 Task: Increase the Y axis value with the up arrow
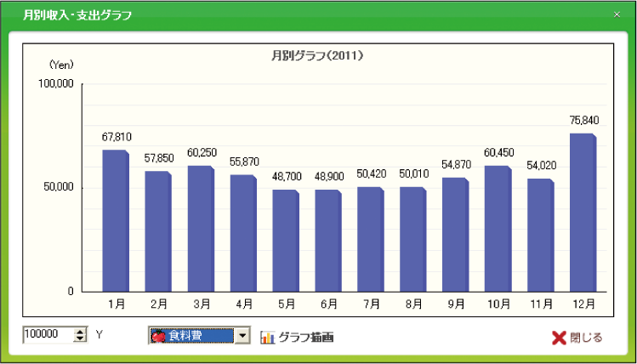(81, 333)
